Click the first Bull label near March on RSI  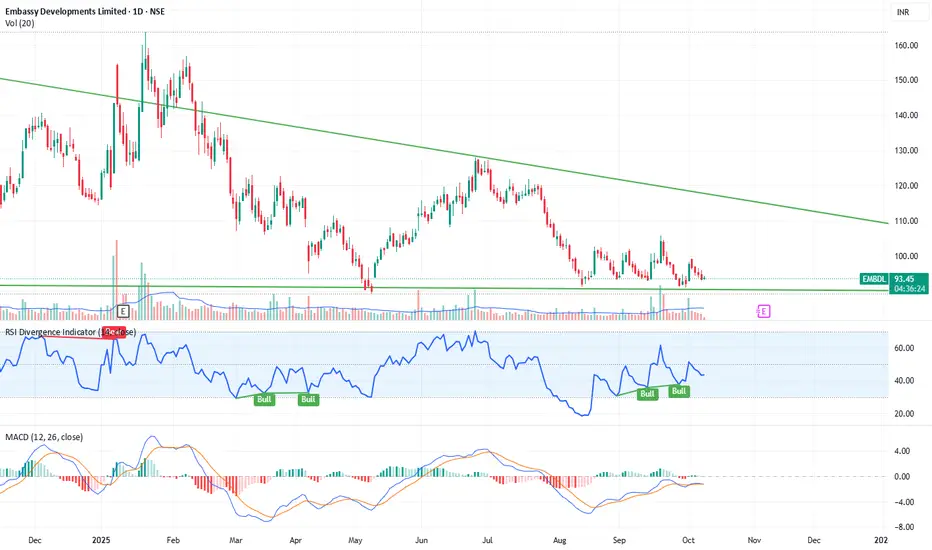click(x=264, y=400)
